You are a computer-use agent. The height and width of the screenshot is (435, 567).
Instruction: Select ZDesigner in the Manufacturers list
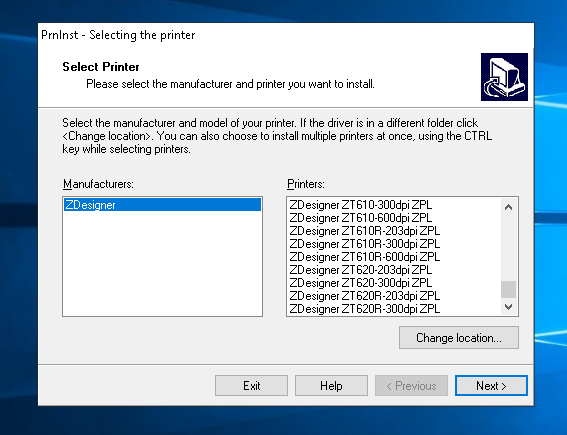(x=162, y=205)
